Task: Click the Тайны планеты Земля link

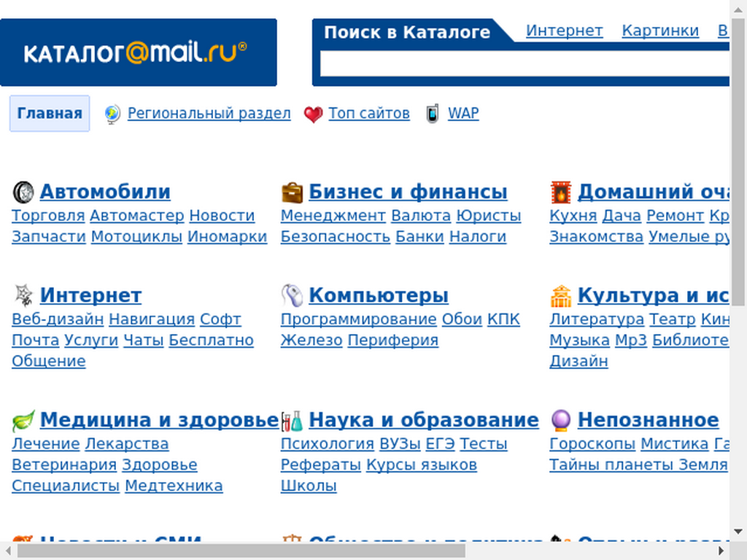Action: (638, 465)
